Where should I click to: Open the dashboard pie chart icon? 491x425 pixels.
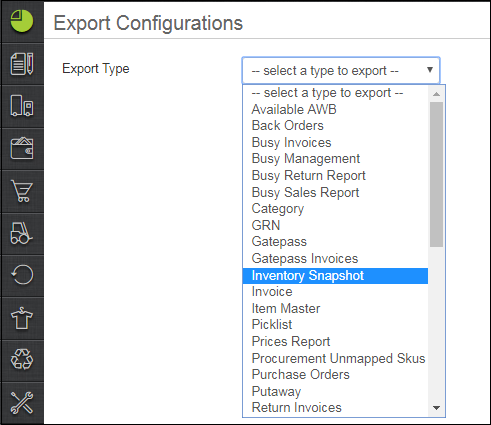pyautogui.click(x=22, y=21)
